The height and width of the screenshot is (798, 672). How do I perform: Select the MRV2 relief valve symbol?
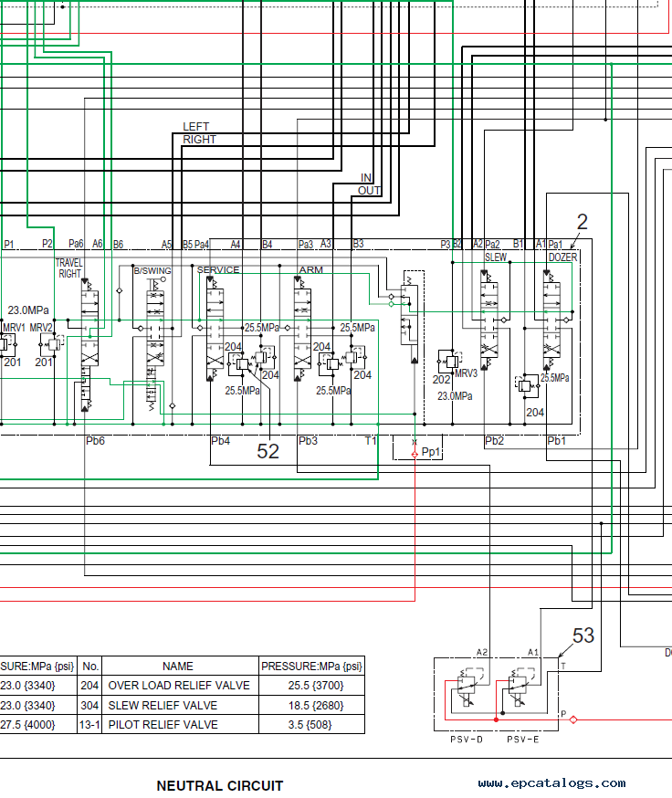click(x=52, y=344)
